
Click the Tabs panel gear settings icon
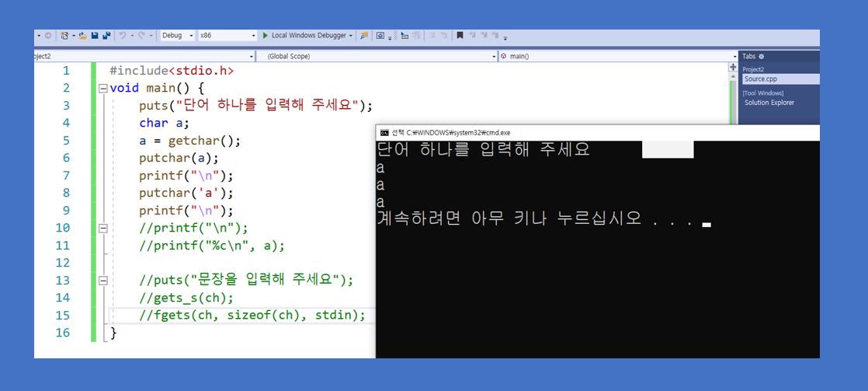click(x=761, y=57)
